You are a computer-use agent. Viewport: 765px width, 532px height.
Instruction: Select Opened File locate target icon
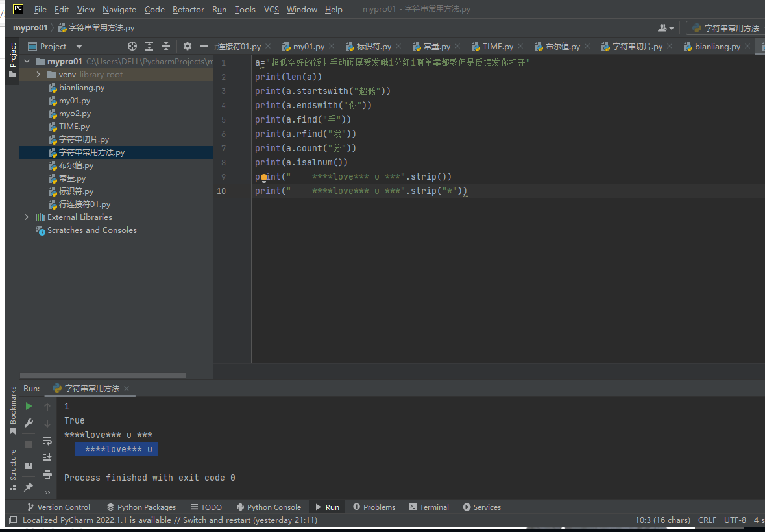(132, 46)
